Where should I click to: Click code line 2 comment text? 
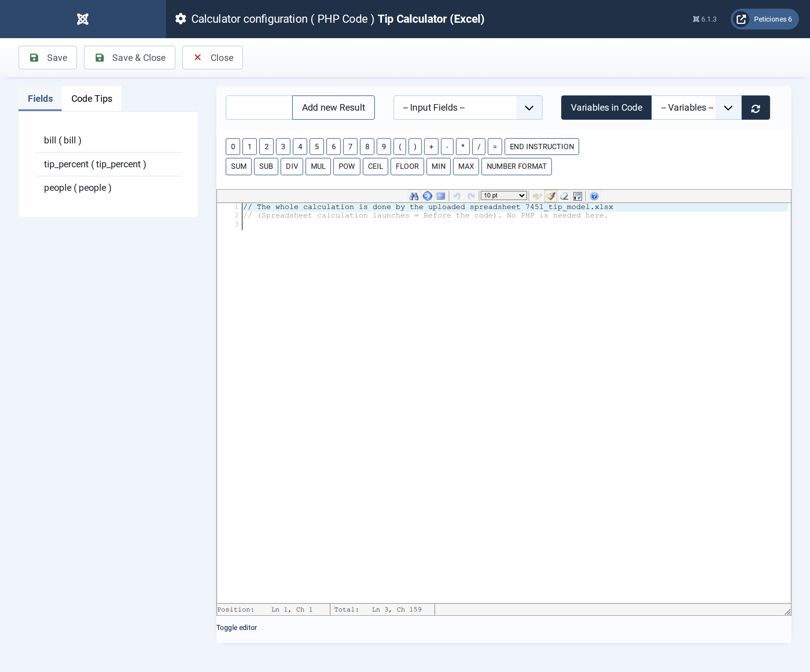click(425, 216)
